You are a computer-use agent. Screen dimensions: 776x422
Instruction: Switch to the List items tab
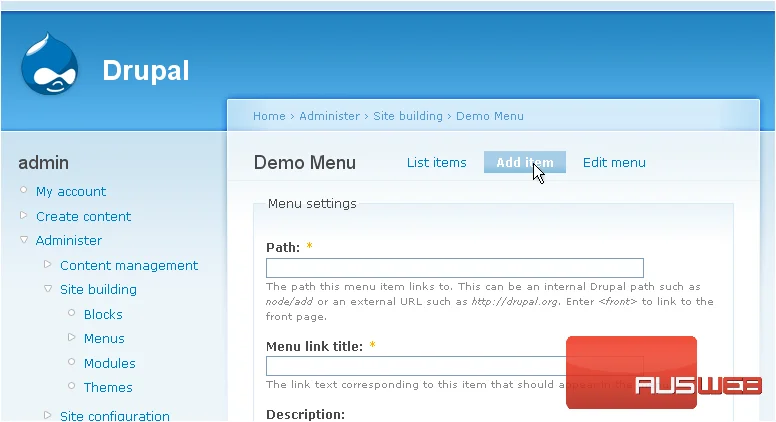click(x=436, y=162)
